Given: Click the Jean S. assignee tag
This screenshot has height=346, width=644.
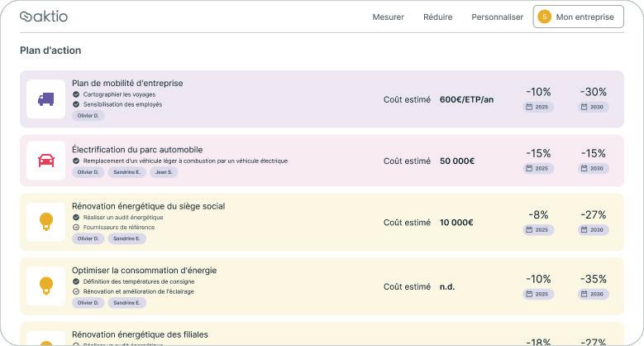Looking at the screenshot, I should coord(164,172).
